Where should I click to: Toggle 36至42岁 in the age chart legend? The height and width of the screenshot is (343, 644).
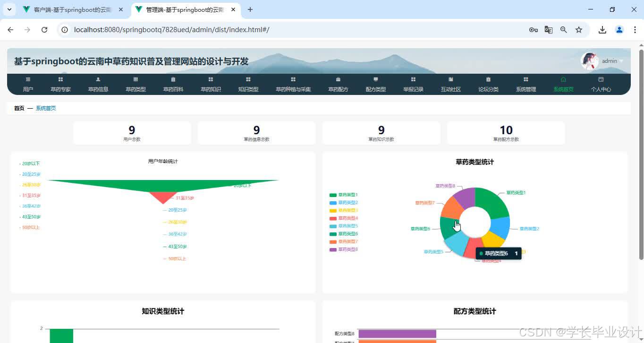pyautogui.click(x=30, y=206)
